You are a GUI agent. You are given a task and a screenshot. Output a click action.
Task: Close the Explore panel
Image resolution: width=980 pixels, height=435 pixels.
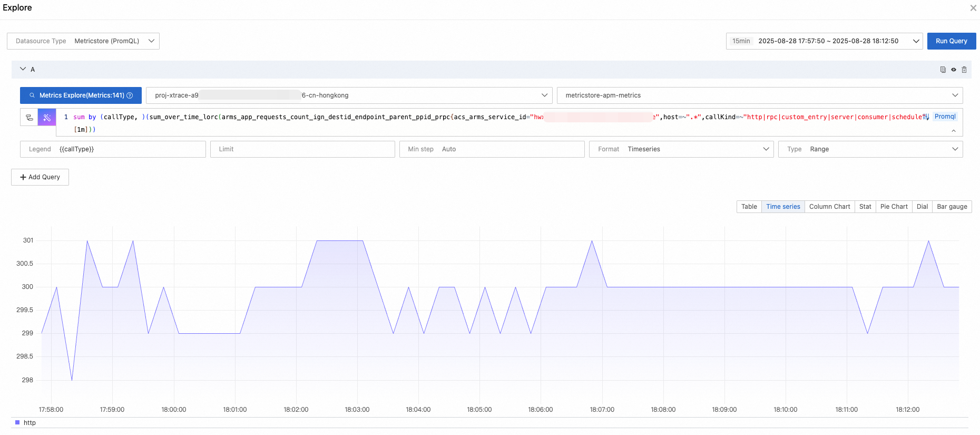(x=973, y=8)
